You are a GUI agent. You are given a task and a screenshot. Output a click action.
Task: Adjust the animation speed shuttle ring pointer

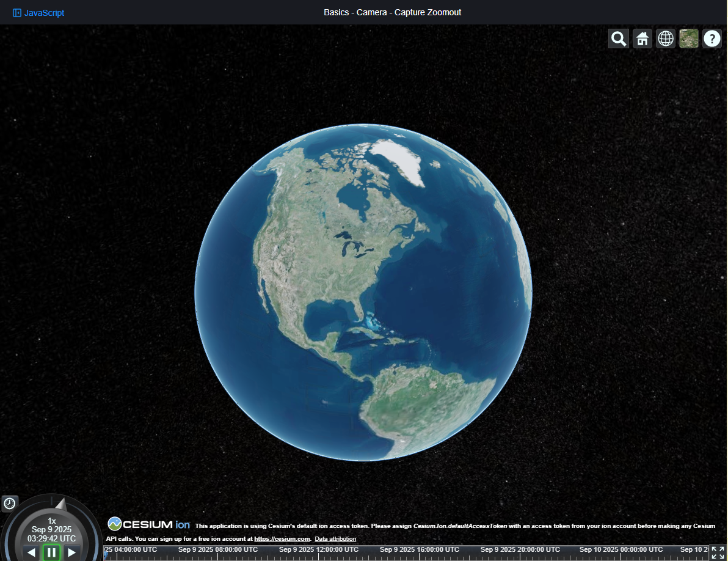tap(61, 504)
